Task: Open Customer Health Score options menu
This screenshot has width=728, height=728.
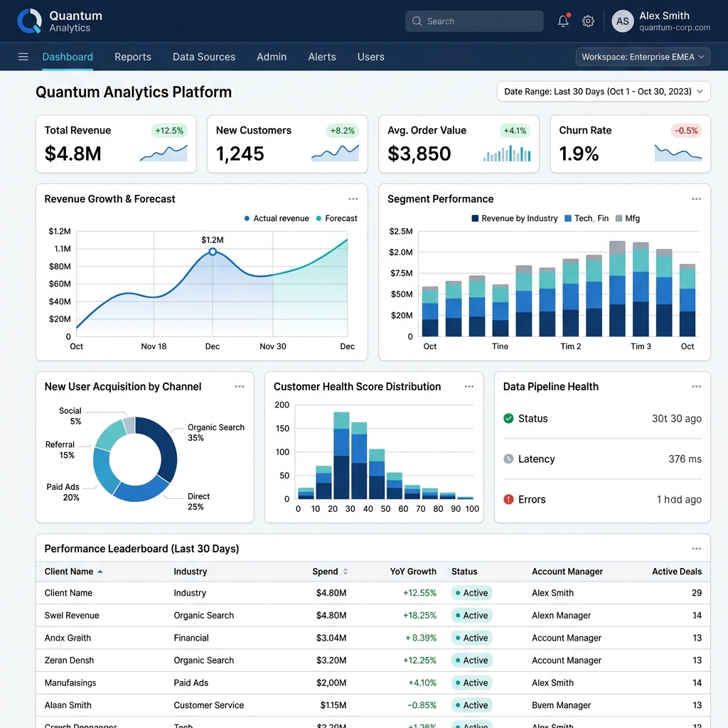Action: point(469,386)
